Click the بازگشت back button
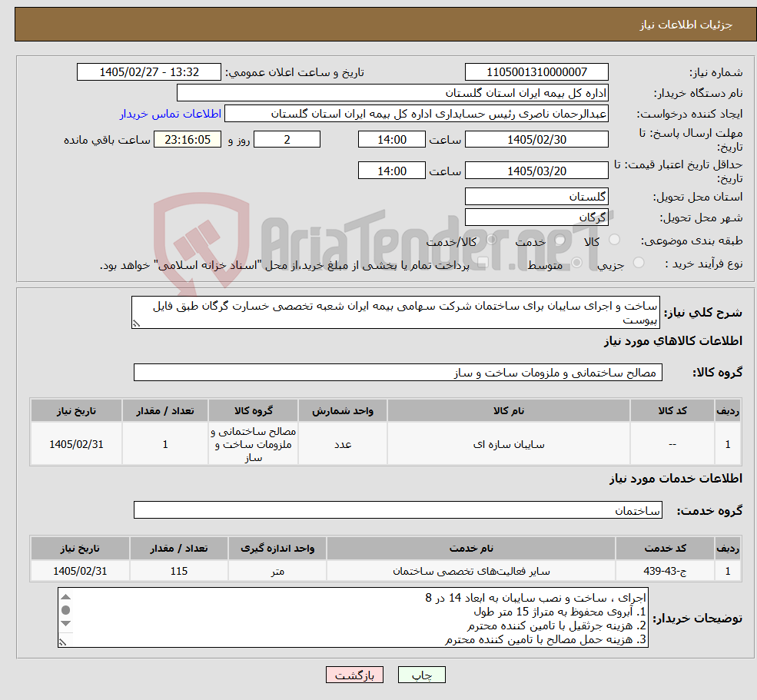Viewport: 757px width, 700px height. [354, 675]
